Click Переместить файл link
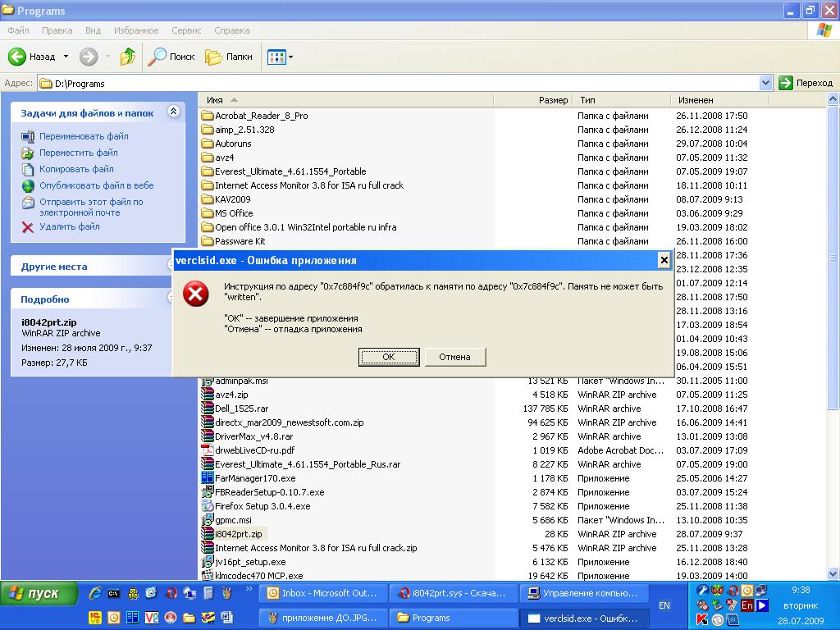This screenshot has height=630, width=840. 78,153
